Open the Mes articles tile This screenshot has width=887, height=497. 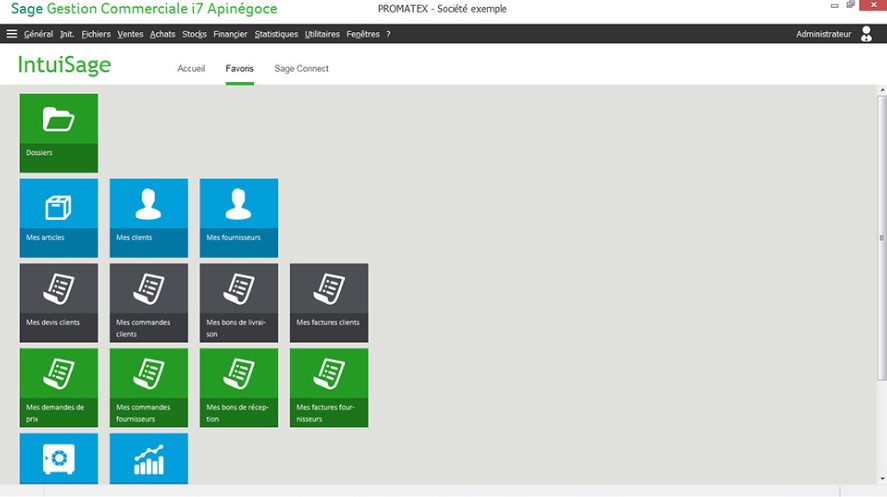pyautogui.click(x=59, y=218)
